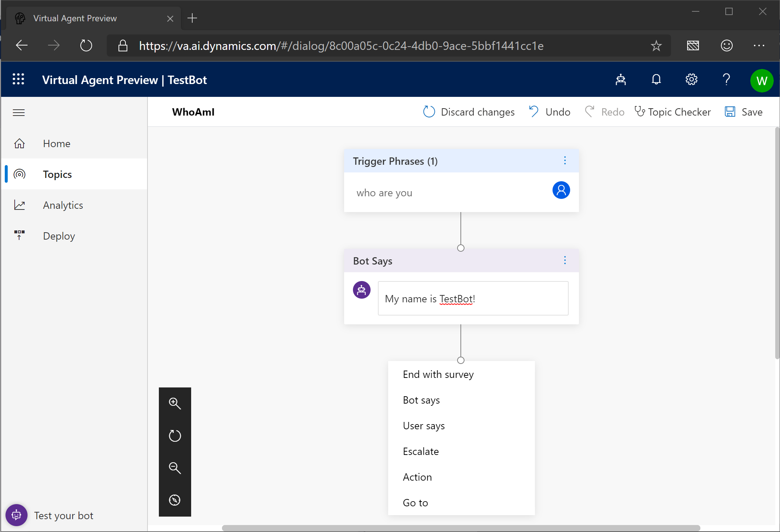Open the notifications bell icon

click(x=656, y=80)
